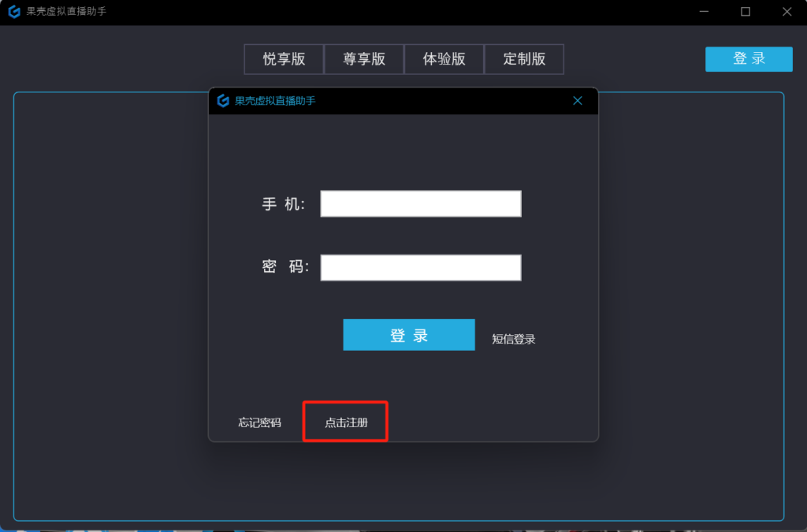Click the app logo in main title bar
This screenshot has height=532, width=807.
coord(13,12)
